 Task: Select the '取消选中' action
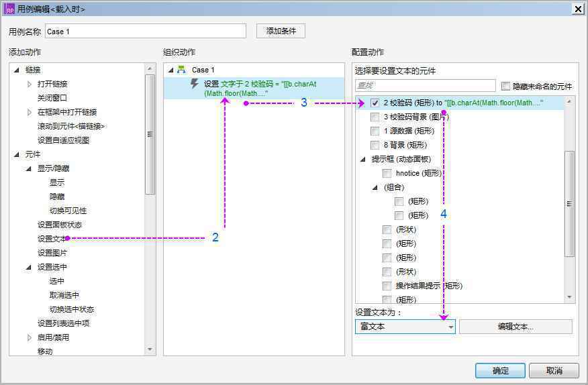[x=64, y=295]
